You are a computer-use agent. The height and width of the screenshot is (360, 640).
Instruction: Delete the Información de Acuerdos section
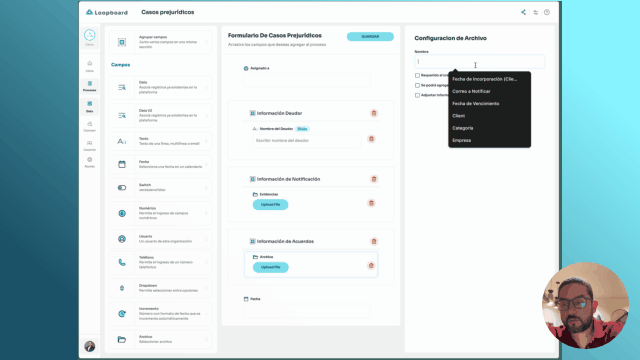[x=374, y=241]
